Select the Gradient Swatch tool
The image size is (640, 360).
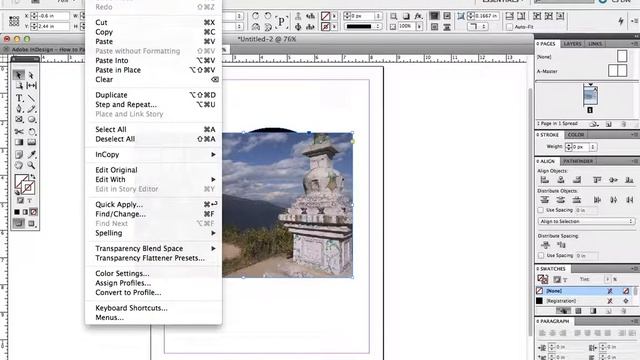click(19, 142)
